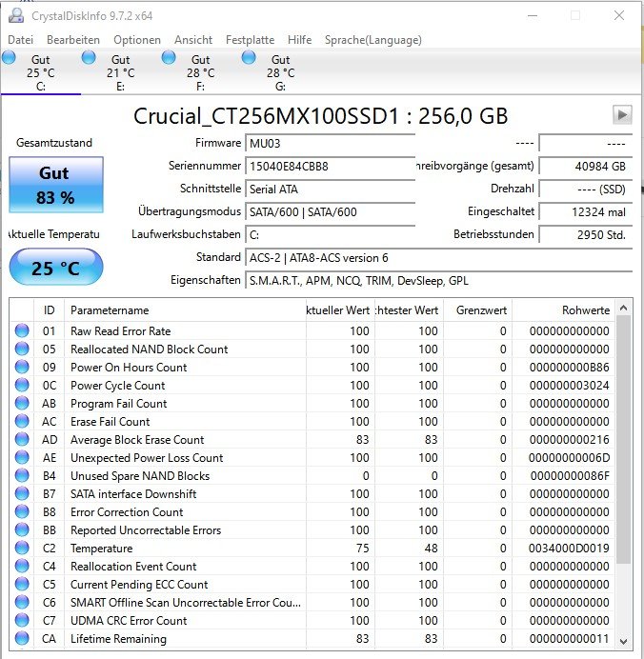The height and width of the screenshot is (659, 644).
Task: Click the status orb for SMART Offline Scan row
Action: tap(22, 602)
